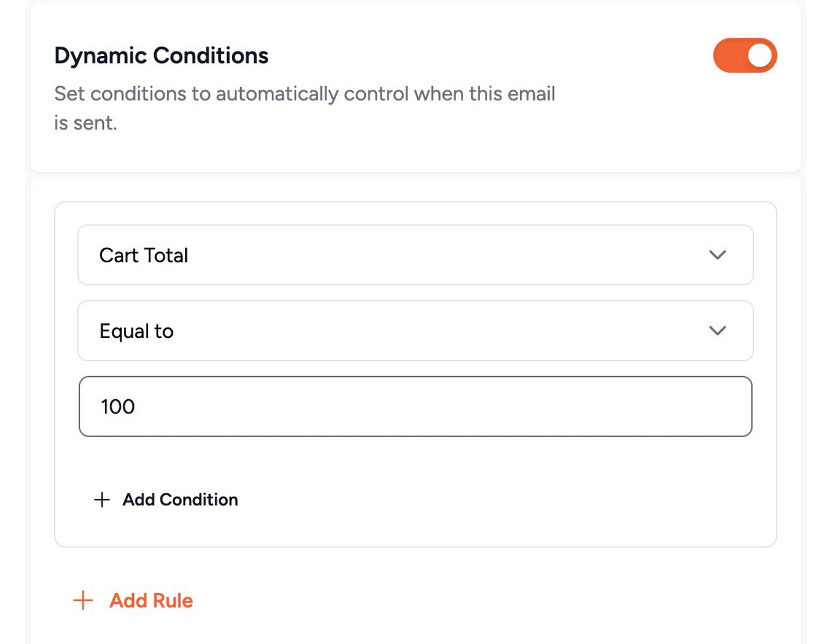
Task: Click the black Add Condition plus symbol
Action: pos(101,500)
